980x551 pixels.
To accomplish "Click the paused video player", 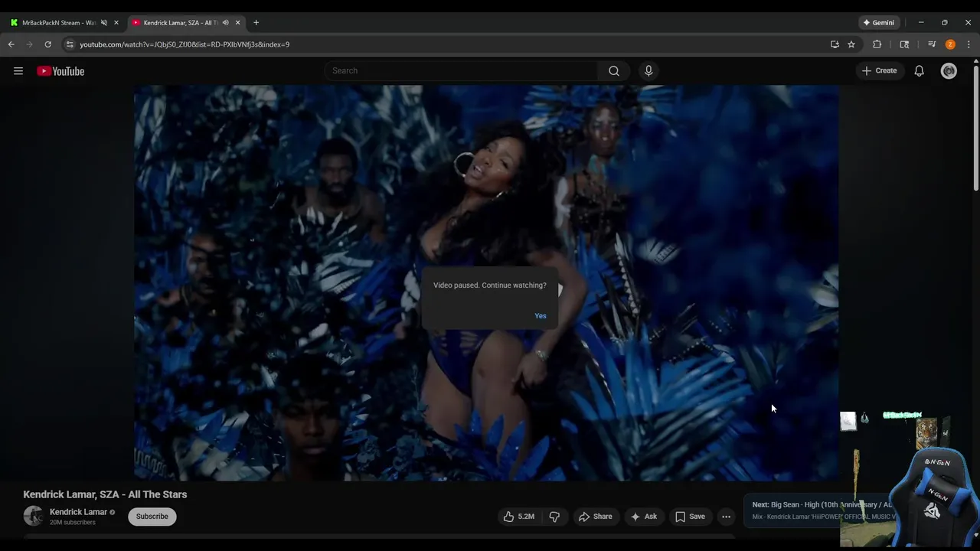I will tap(486, 283).
